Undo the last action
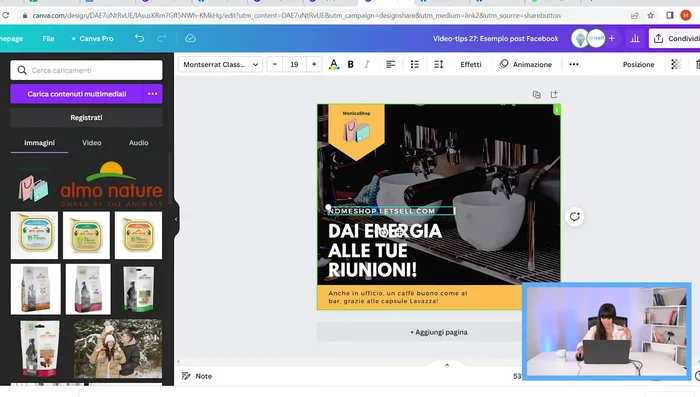700x397 pixels. tap(139, 38)
